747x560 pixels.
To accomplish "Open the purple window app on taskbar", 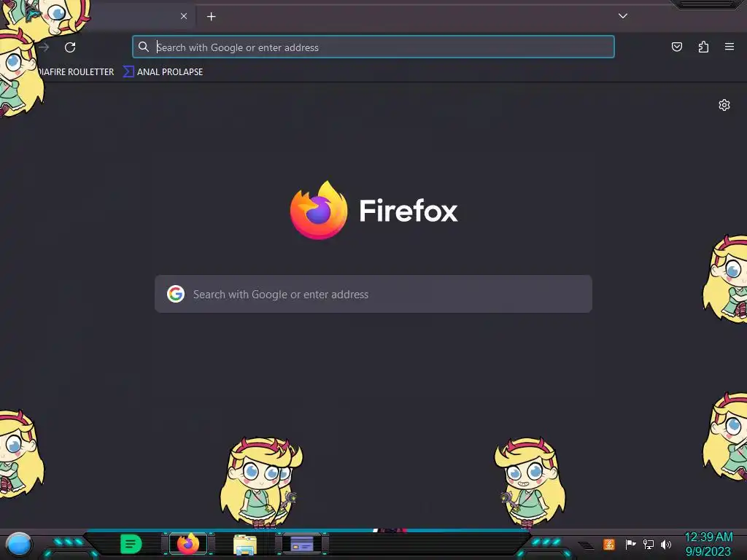I will click(x=302, y=544).
